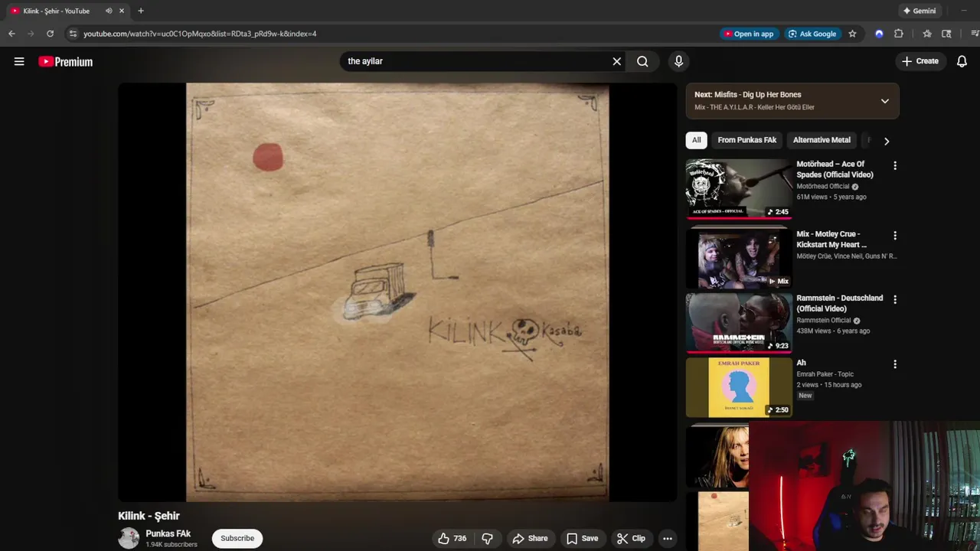Close the Kilink - Şehir tab
The height and width of the screenshot is (551, 980).
click(121, 11)
